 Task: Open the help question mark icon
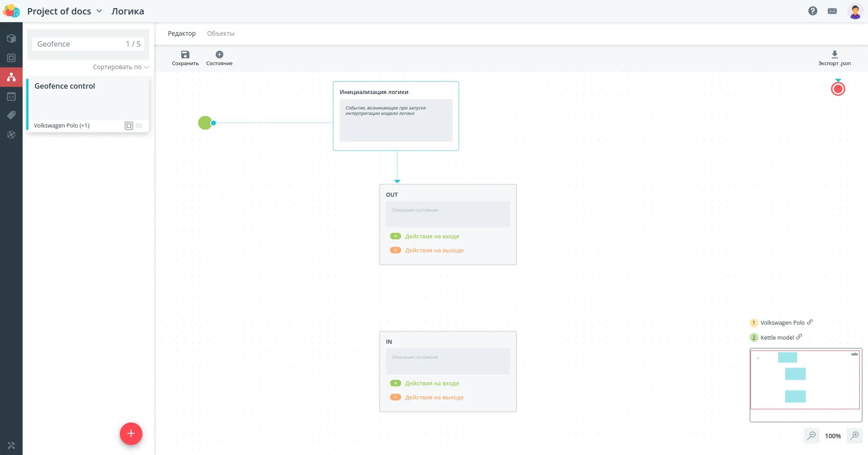point(812,11)
